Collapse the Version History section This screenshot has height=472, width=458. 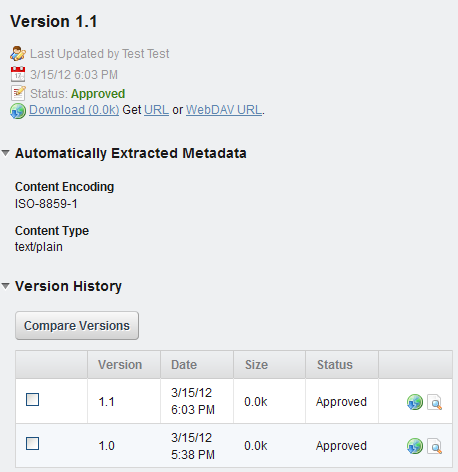pyautogui.click(x=6, y=286)
